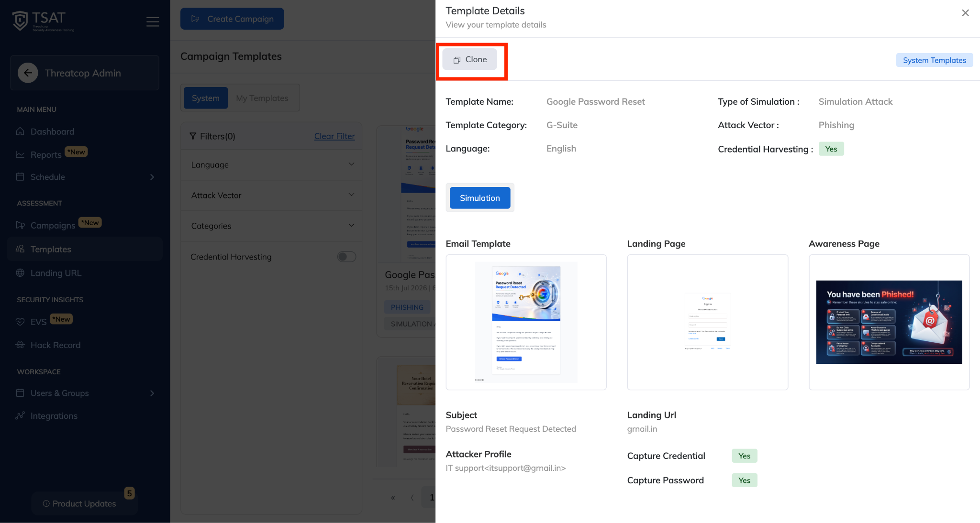Click the Landing URL globe icon
The height and width of the screenshot is (523, 980).
point(20,273)
